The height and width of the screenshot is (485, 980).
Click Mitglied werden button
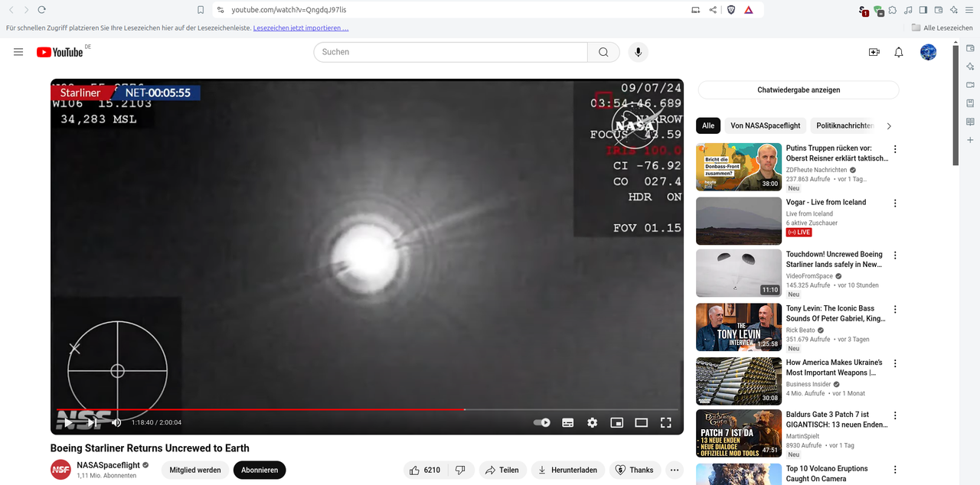(195, 470)
